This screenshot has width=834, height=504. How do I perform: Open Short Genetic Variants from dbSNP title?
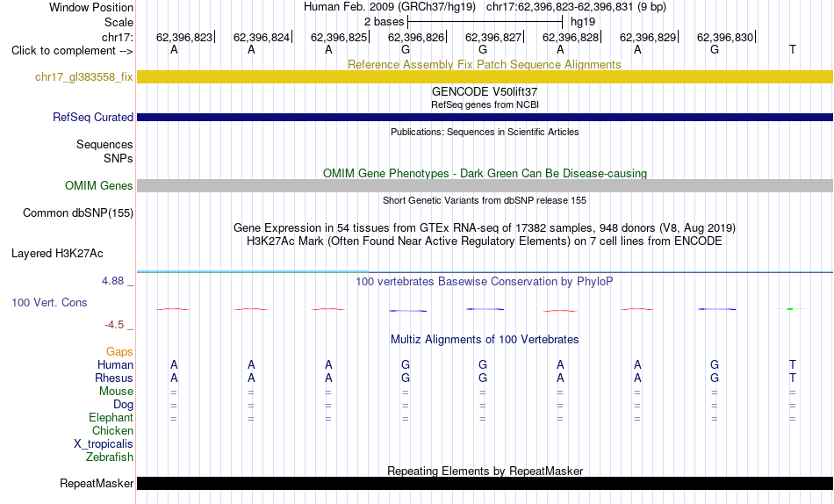(x=485, y=201)
